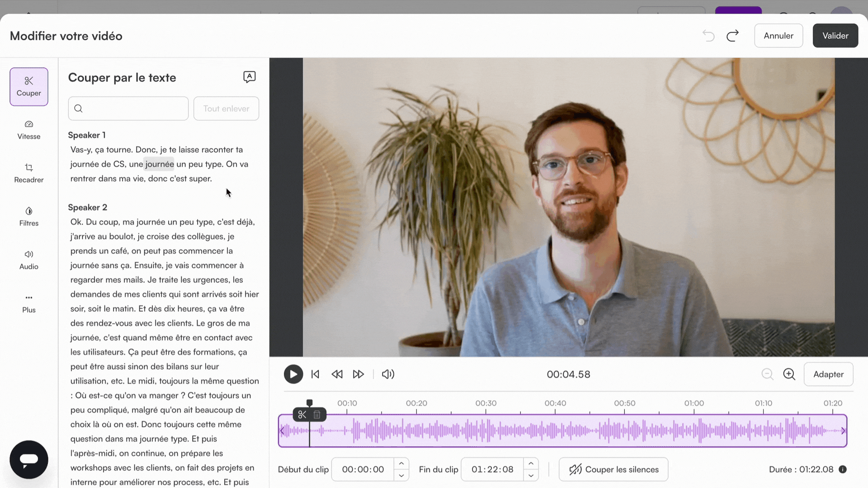The height and width of the screenshot is (488, 868).
Task: Click the rewind icon
Action: pos(337,374)
